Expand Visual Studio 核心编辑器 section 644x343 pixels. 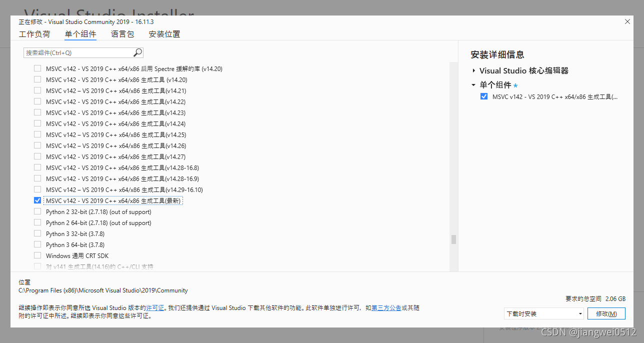click(x=473, y=71)
